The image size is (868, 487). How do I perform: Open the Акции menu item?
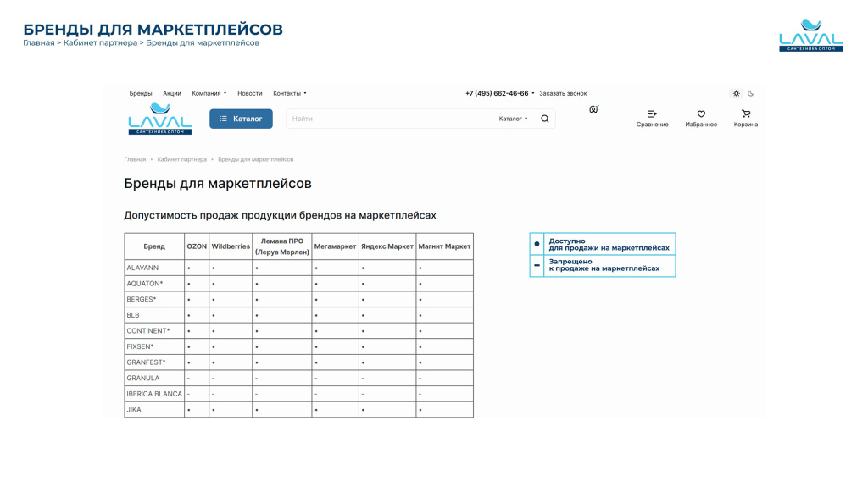[x=172, y=93]
